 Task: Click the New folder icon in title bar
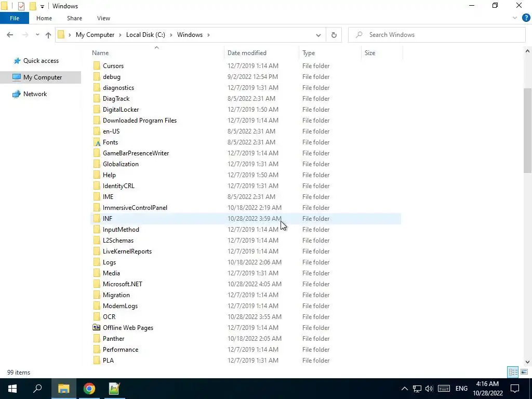pos(33,6)
